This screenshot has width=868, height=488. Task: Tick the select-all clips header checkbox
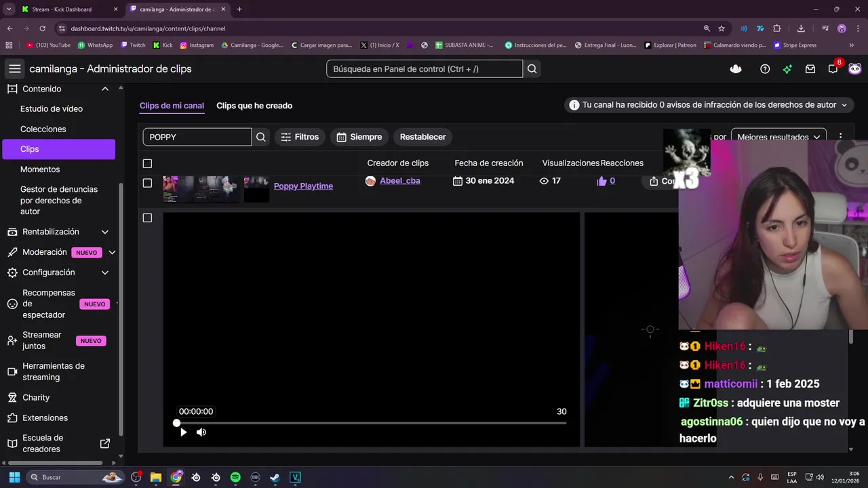[147, 163]
